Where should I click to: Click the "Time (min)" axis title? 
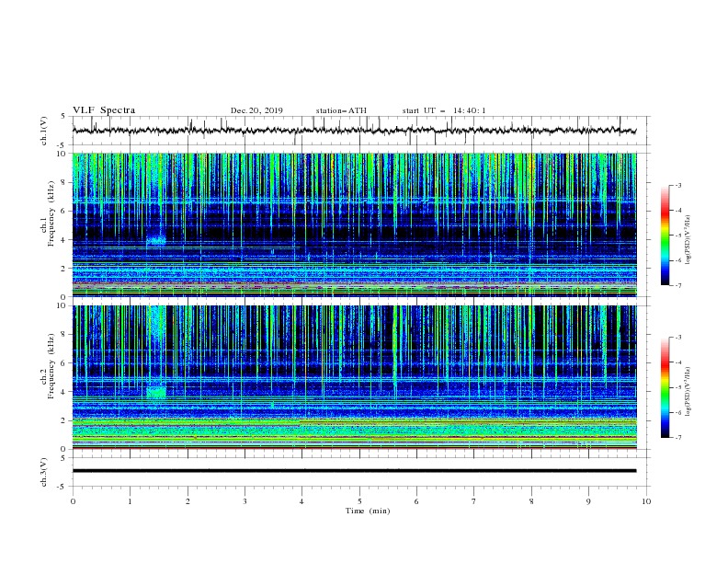[x=368, y=511]
